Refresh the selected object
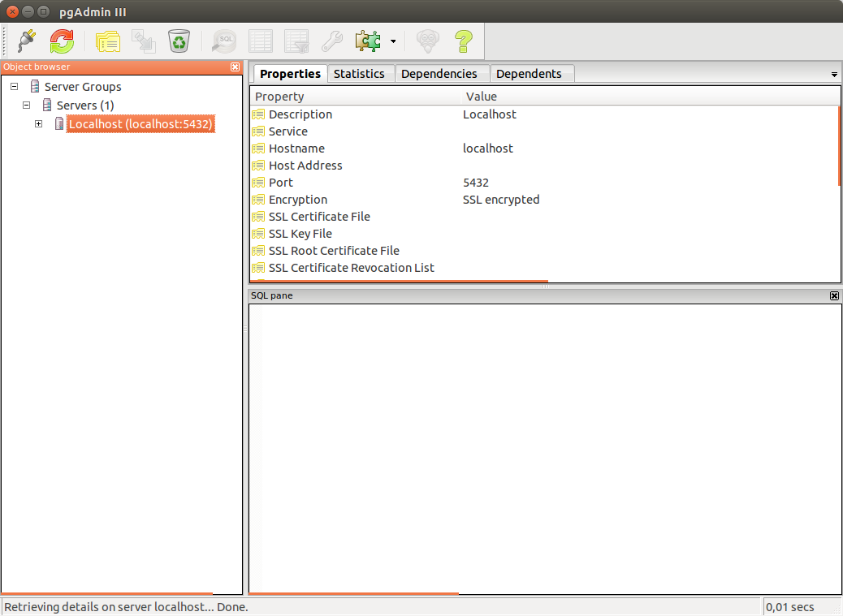The image size is (843, 616). point(62,41)
